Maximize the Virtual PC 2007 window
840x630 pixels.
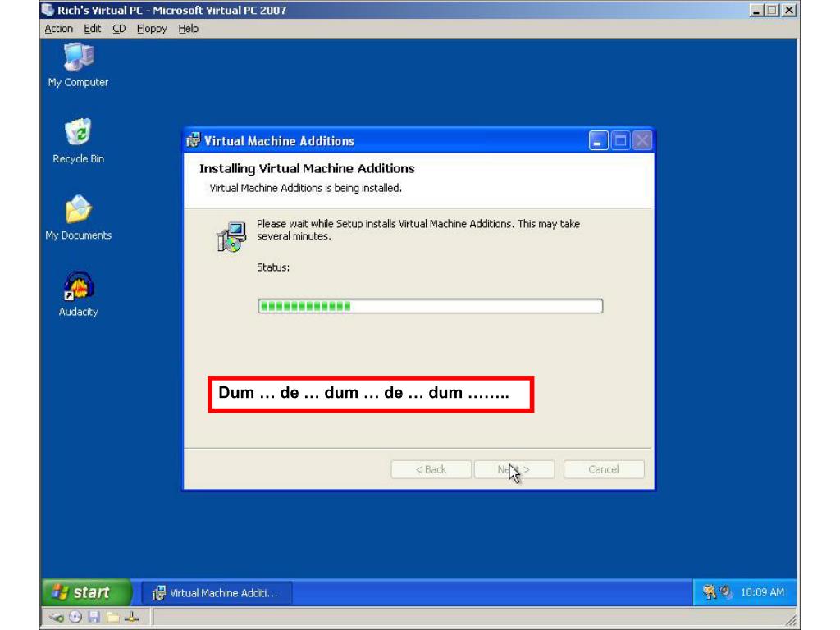(x=772, y=10)
